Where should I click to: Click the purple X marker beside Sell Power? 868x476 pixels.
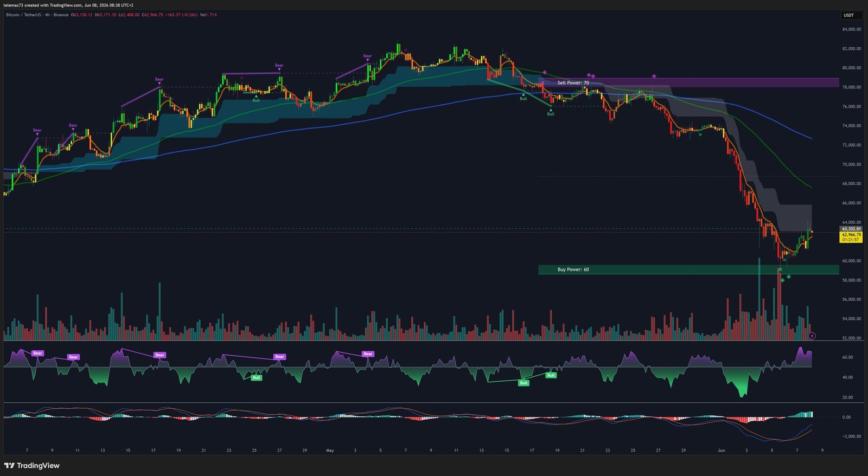point(542,83)
